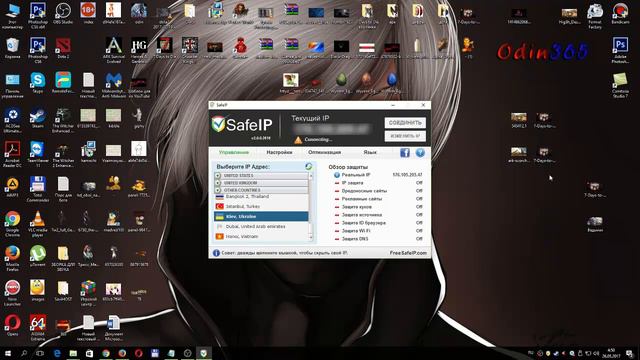Open Dota 2 desktop shortcut
The image size is (640, 360).
pos(63,48)
